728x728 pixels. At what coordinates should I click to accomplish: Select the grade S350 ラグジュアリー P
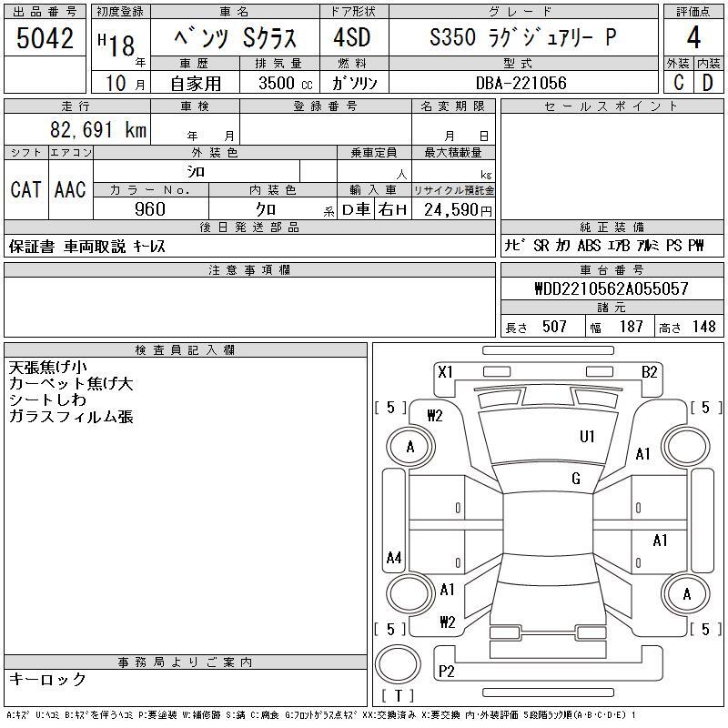(522, 37)
